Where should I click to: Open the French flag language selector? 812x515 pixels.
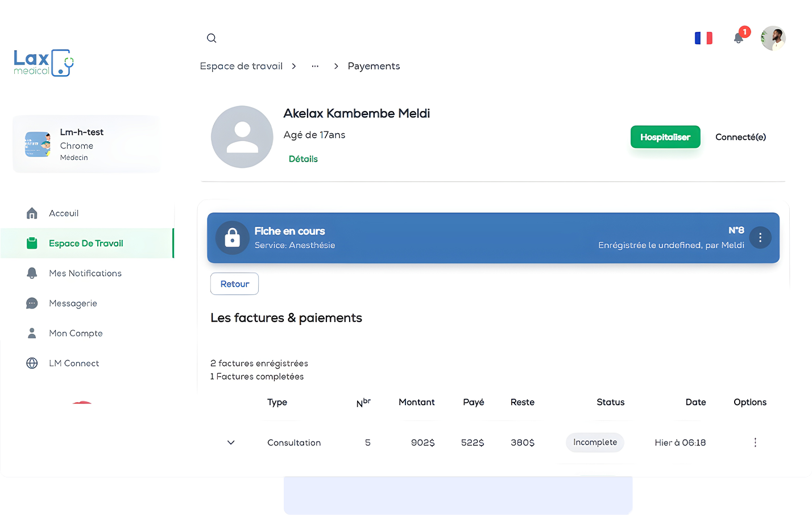pyautogui.click(x=703, y=38)
